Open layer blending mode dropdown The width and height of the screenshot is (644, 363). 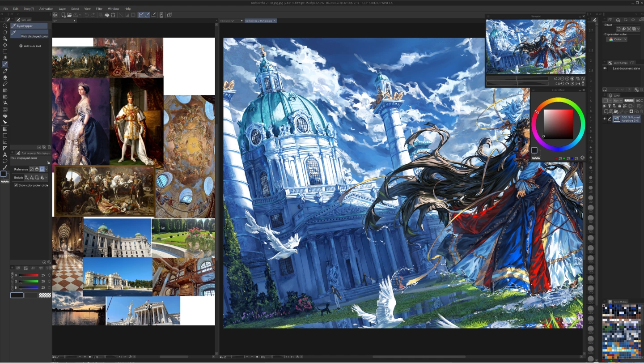pyautogui.click(x=618, y=101)
